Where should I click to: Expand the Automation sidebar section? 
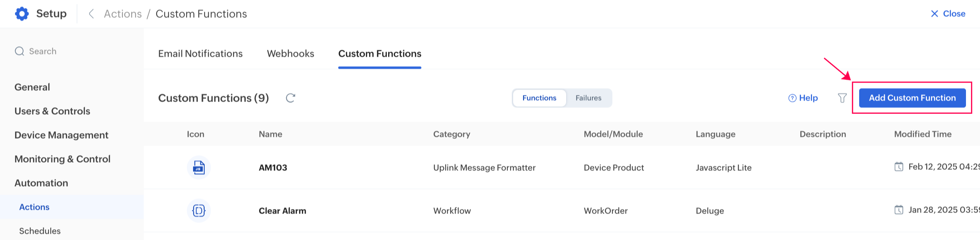[x=41, y=183]
